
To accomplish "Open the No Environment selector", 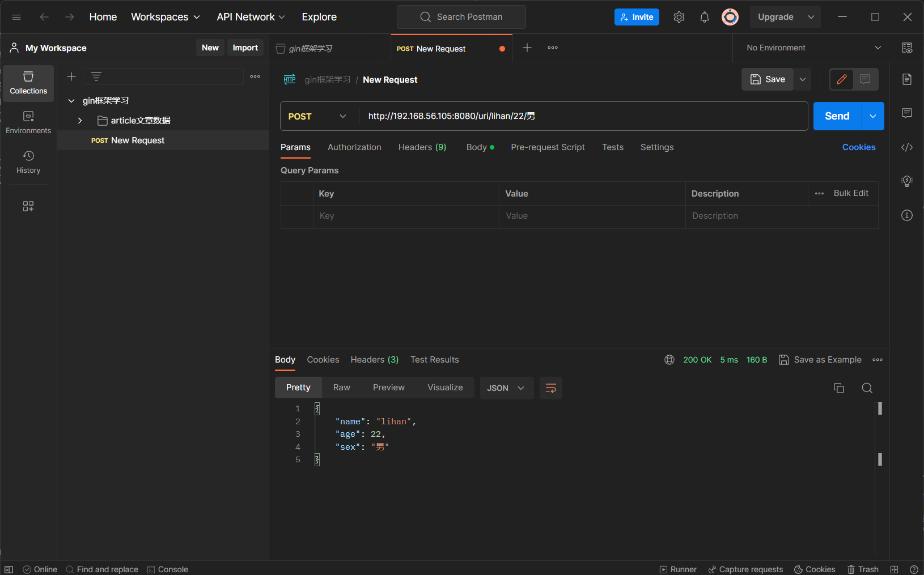I will (x=814, y=48).
